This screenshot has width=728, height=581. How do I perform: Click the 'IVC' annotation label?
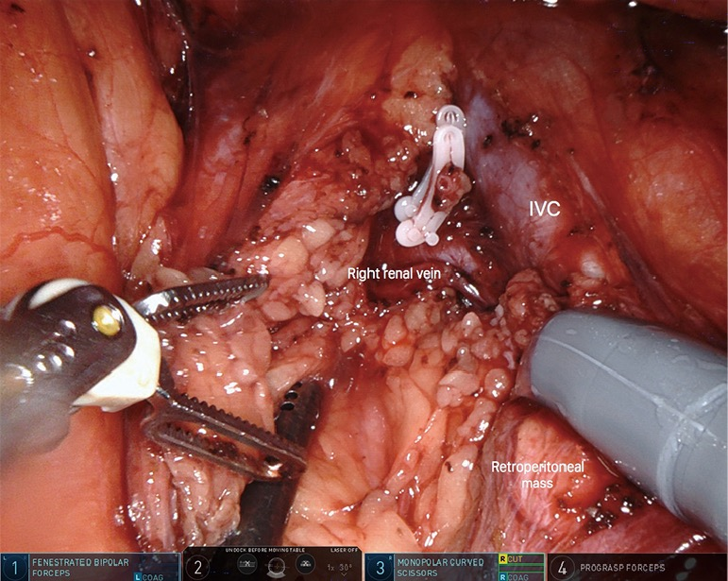[545, 210]
